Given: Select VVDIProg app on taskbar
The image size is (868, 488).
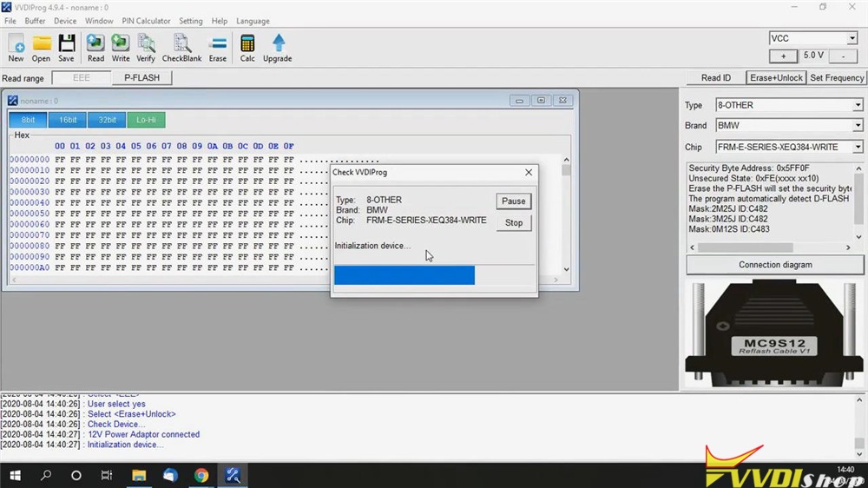Looking at the screenshot, I should pyautogui.click(x=233, y=475).
